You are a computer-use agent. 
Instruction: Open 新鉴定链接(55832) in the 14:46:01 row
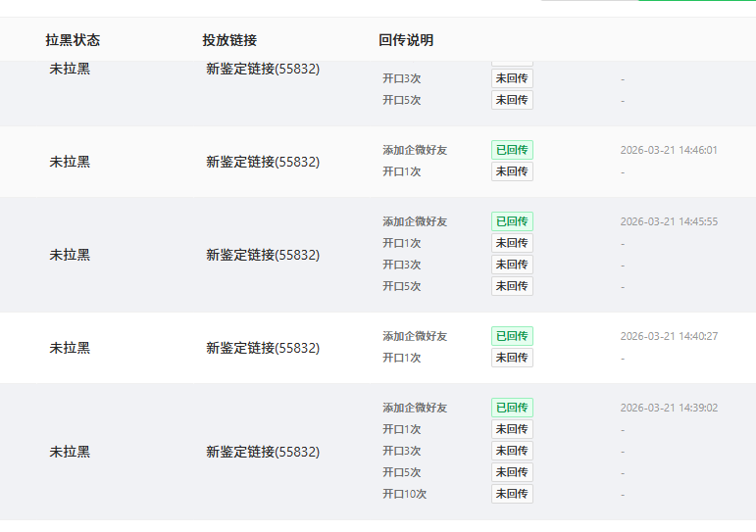click(x=263, y=162)
